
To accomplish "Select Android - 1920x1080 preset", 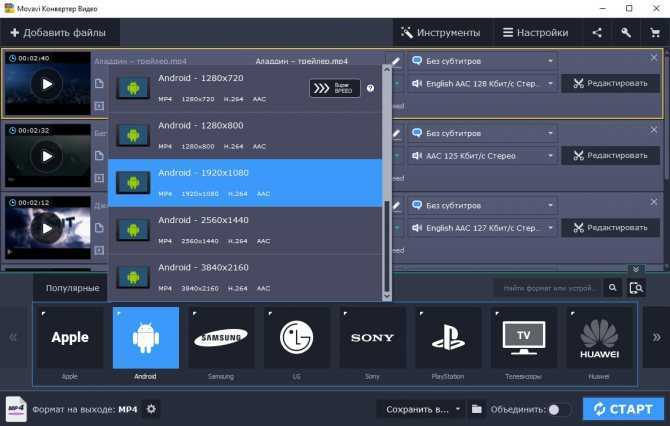I will [x=245, y=183].
